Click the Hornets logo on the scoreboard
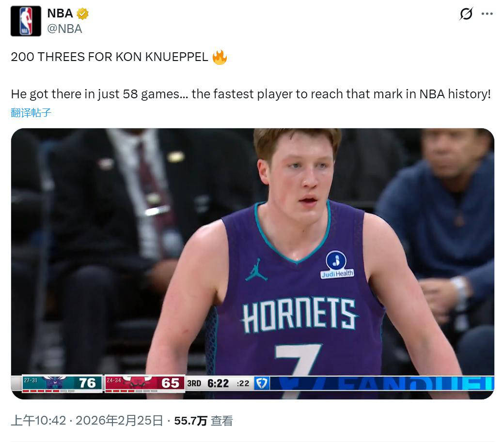Viewport: 504px width, 442px height. (54, 382)
